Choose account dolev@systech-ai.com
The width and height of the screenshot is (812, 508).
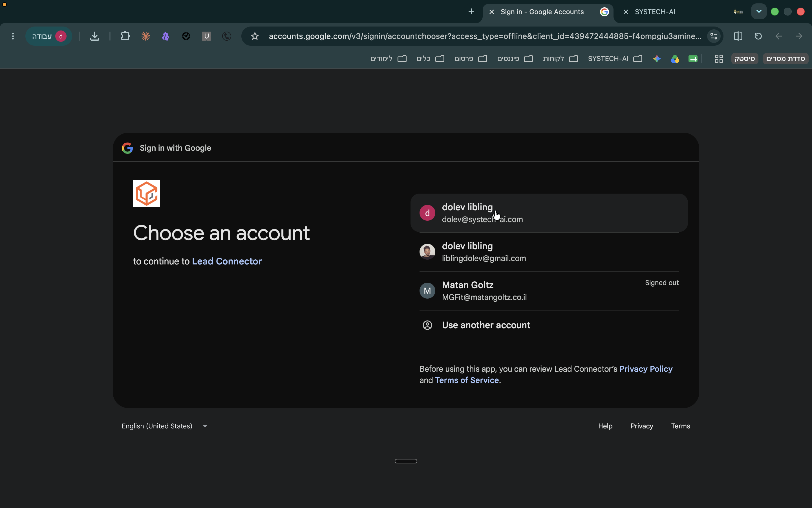click(x=549, y=213)
